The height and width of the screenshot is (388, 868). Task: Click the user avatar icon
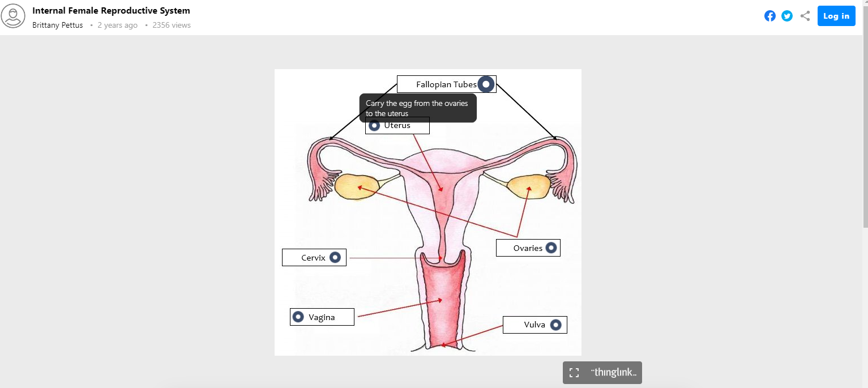tap(13, 16)
